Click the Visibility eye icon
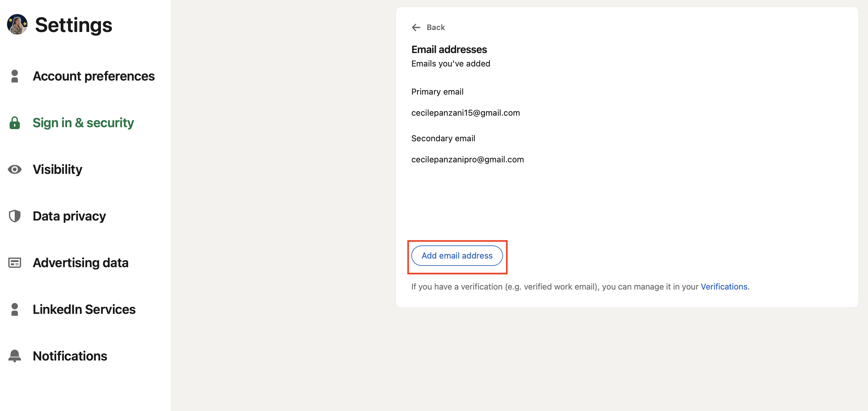The image size is (868, 411). 15,169
